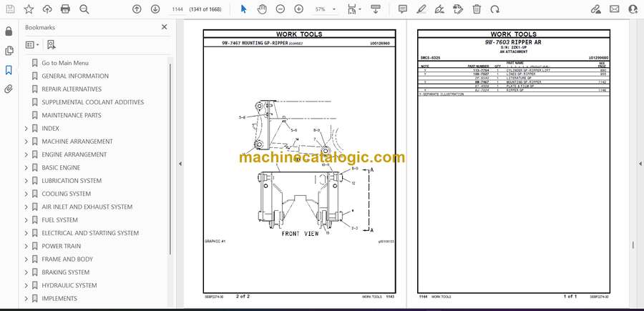The image size is (644, 311).
Task: Activate the hand pan tool
Action: [262, 9]
